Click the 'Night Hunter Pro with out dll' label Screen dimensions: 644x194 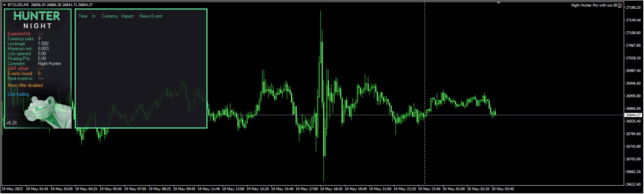point(594,5)
